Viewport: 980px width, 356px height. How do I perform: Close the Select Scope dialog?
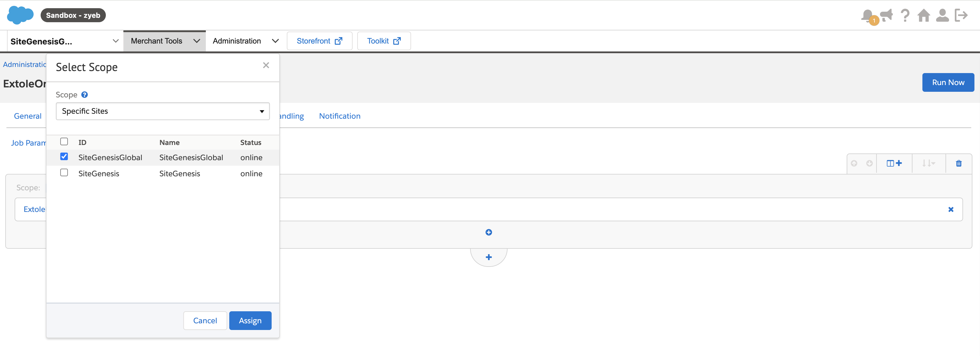[x=266, y=65]
